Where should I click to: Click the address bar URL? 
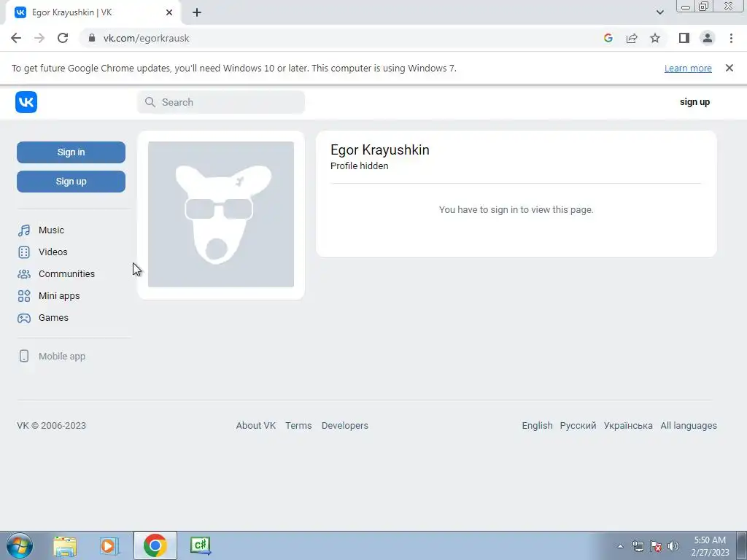point(146,38)
